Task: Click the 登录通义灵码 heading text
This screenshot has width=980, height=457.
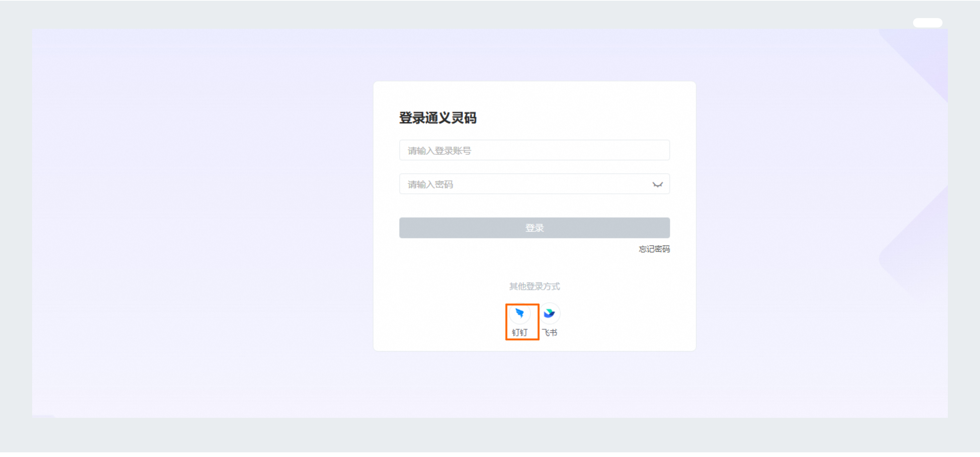Action: pos(437,118)
